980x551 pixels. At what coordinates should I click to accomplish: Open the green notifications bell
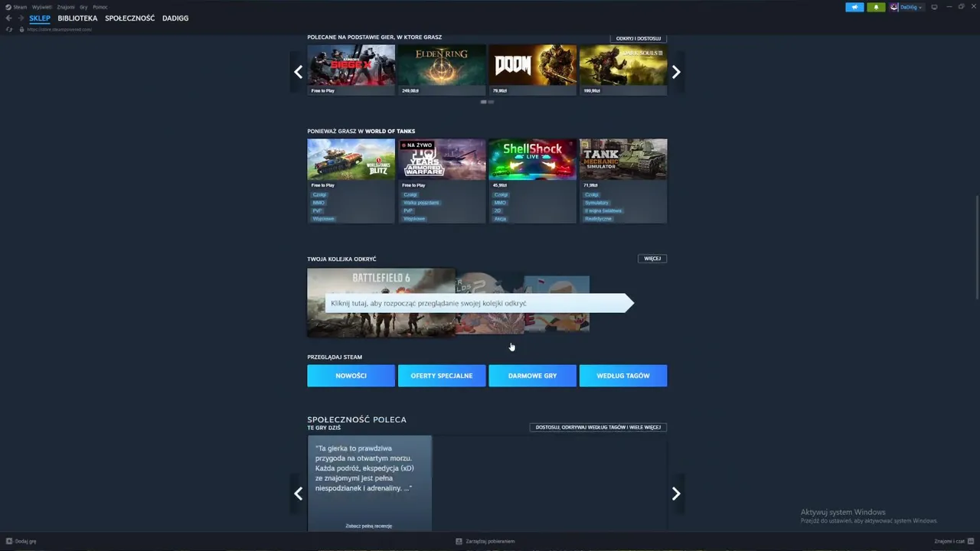[x=876, y=7]
